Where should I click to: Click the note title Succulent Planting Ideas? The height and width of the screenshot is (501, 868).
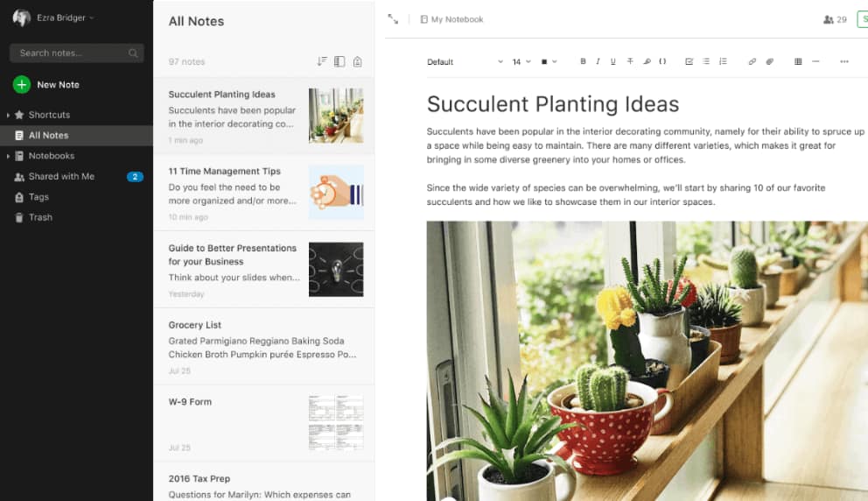tap(552, 104)
